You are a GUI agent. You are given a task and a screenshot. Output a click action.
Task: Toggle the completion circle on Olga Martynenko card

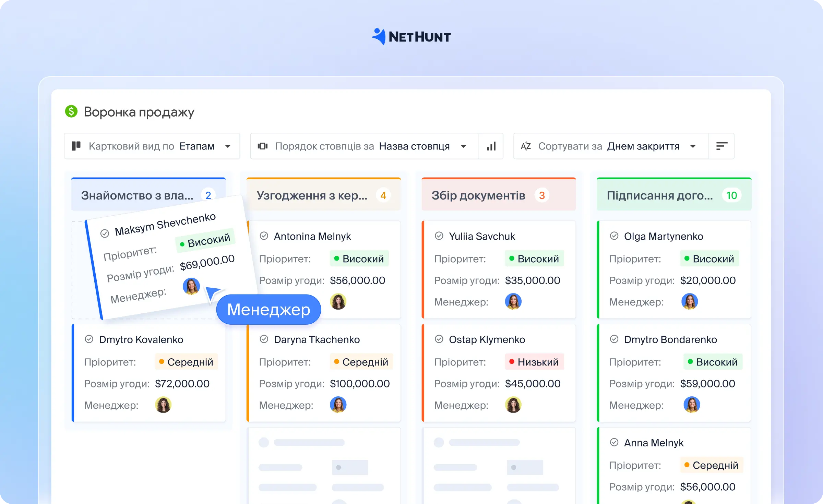tap(614, 236)
